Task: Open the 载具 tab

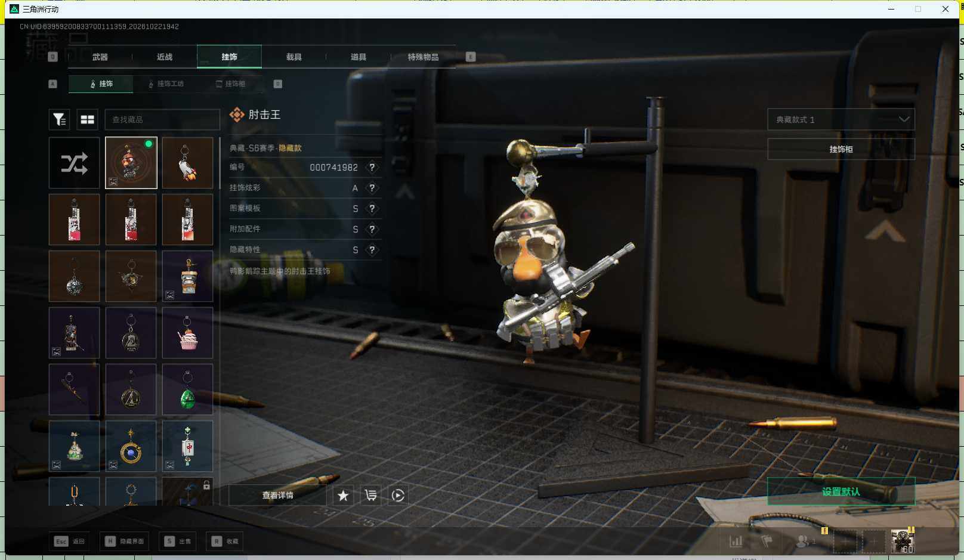Action: [293, 57]
